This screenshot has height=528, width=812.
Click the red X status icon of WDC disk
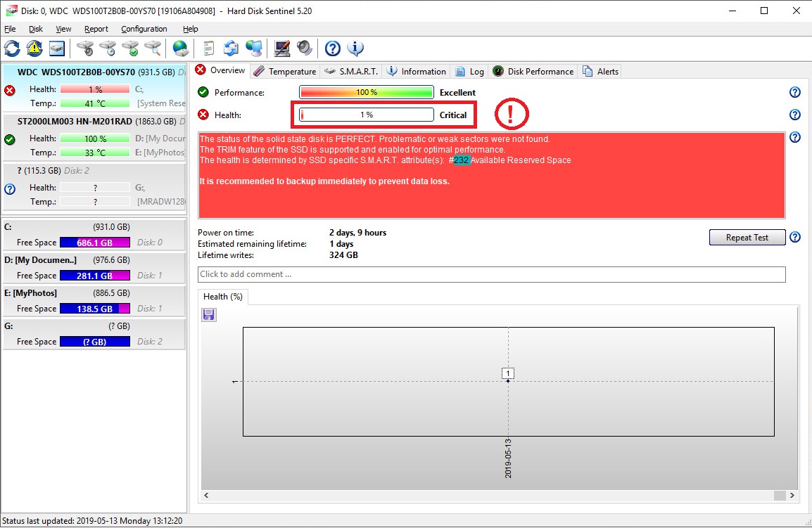tap(10, 91)
